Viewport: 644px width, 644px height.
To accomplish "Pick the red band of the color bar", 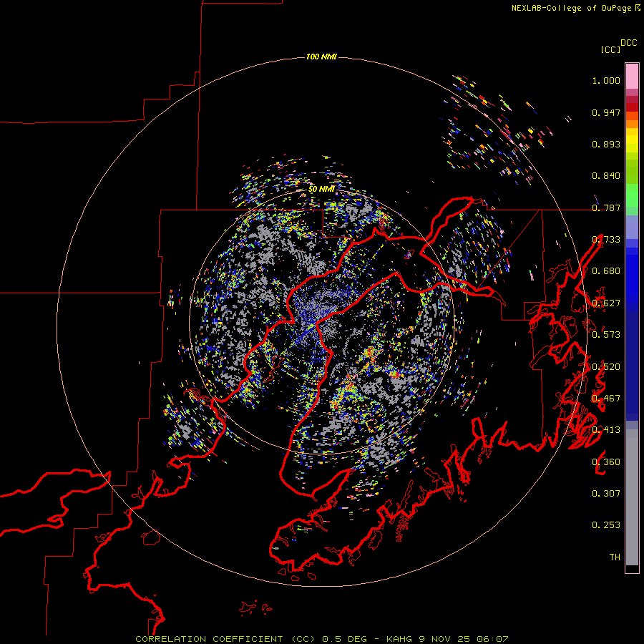I will [632, 107].
